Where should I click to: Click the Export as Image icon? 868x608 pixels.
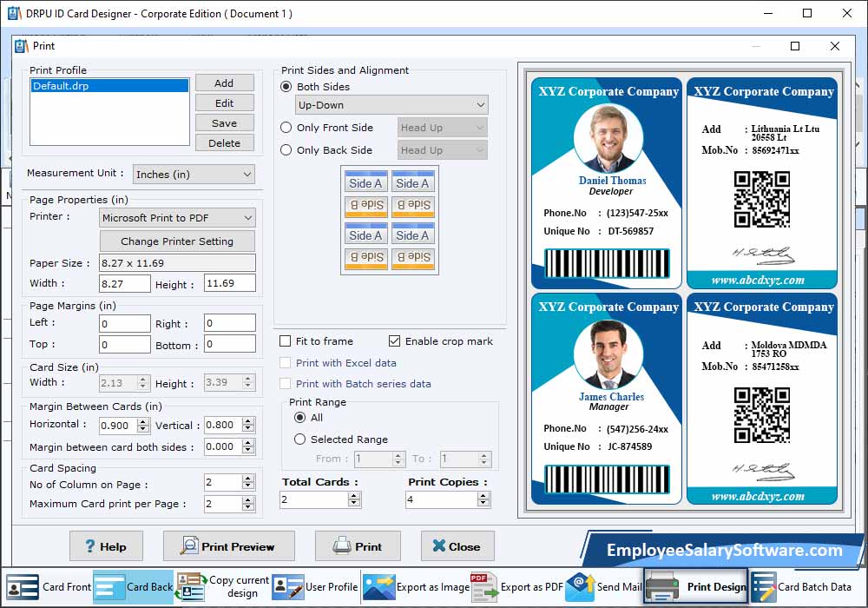click(378, 587)
